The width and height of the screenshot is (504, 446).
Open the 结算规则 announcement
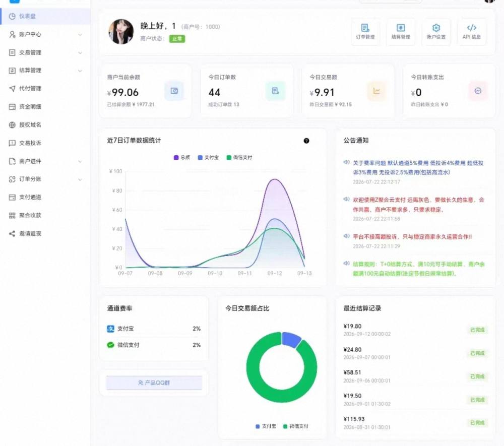point(418,269)
